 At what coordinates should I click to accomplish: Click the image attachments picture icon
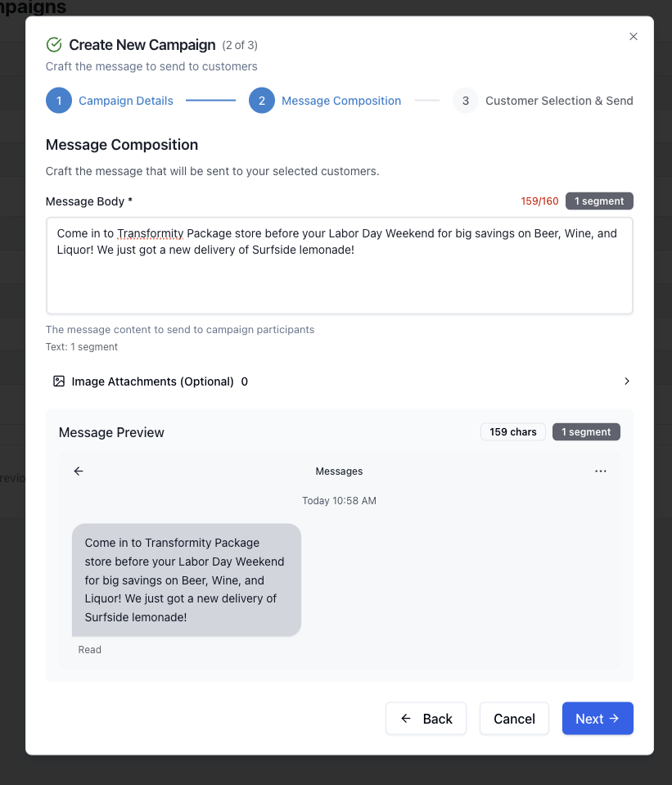pos(59,381)
